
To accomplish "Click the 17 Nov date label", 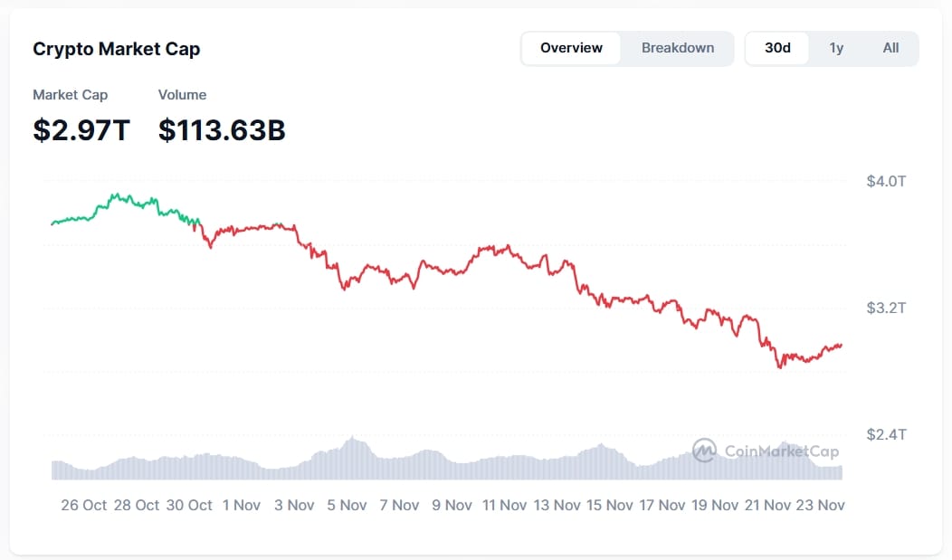I will [659, 505].
